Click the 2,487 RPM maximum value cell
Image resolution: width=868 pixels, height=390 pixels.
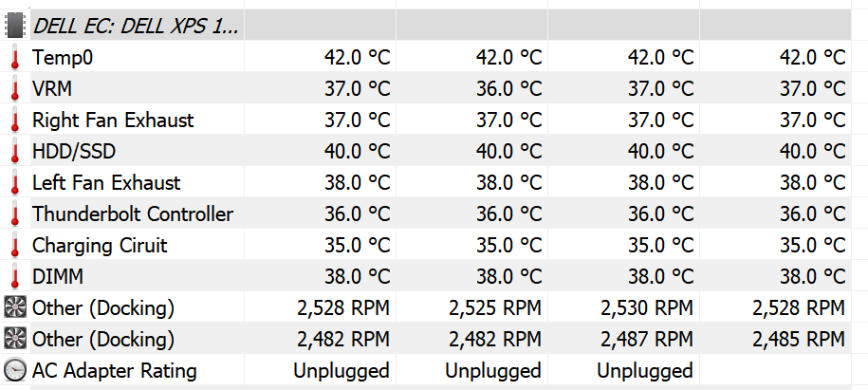tap(647, 339)
